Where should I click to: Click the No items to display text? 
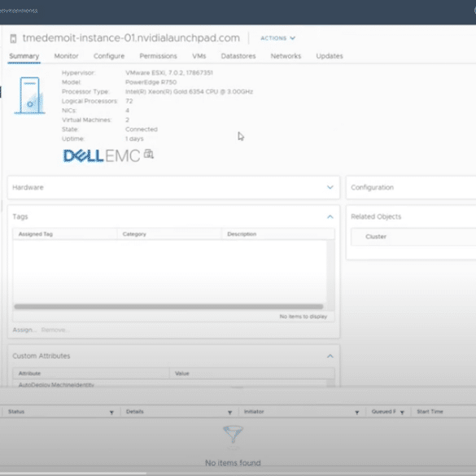click(304, 317)
